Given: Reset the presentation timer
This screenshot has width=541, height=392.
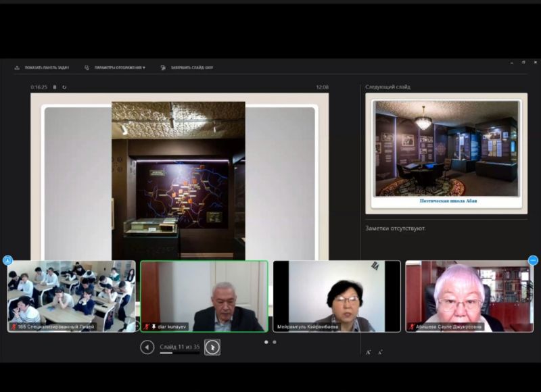Looking at the screenshot, I should pyautogui.click(x=65, y=87).
